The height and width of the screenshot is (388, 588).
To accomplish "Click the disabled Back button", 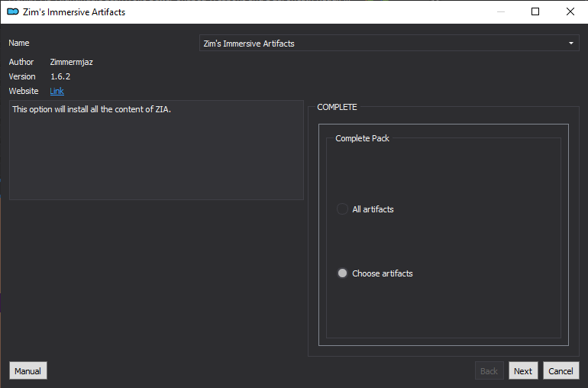I will tap(489, 370).
